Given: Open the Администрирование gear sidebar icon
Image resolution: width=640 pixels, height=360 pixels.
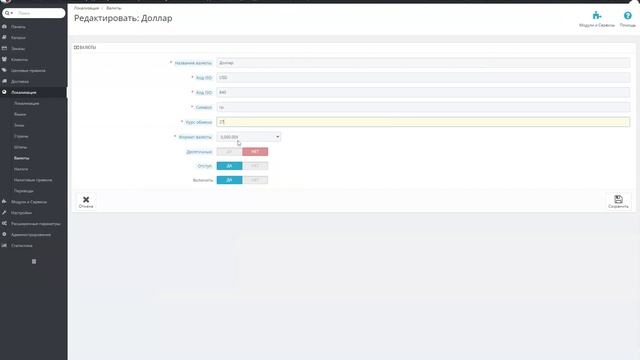Looking at the screenshot, I should (x=4, y=235).
